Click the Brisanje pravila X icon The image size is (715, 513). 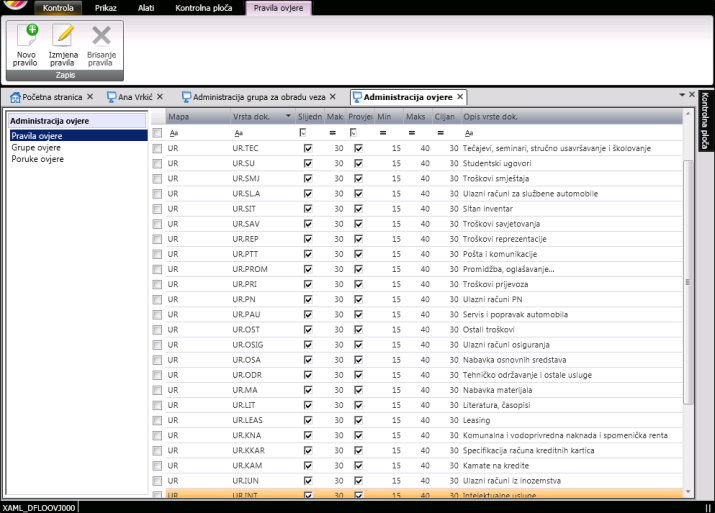click(101, 36)
